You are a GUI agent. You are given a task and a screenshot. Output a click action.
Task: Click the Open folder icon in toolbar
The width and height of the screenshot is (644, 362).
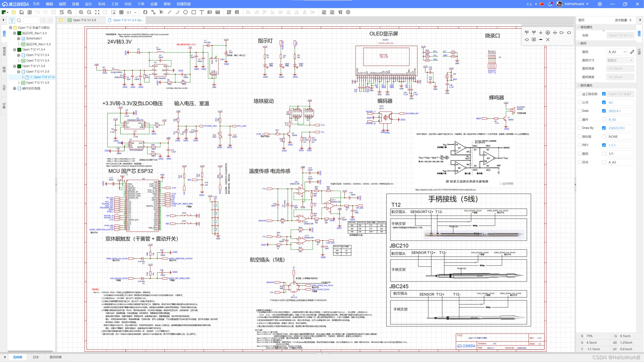[x=14, y=12]
